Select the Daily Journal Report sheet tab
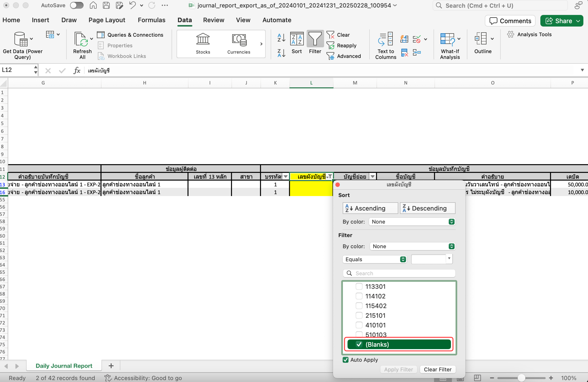Image resolution: width=588 pixels, height=382 pixels. coord(64,366)
